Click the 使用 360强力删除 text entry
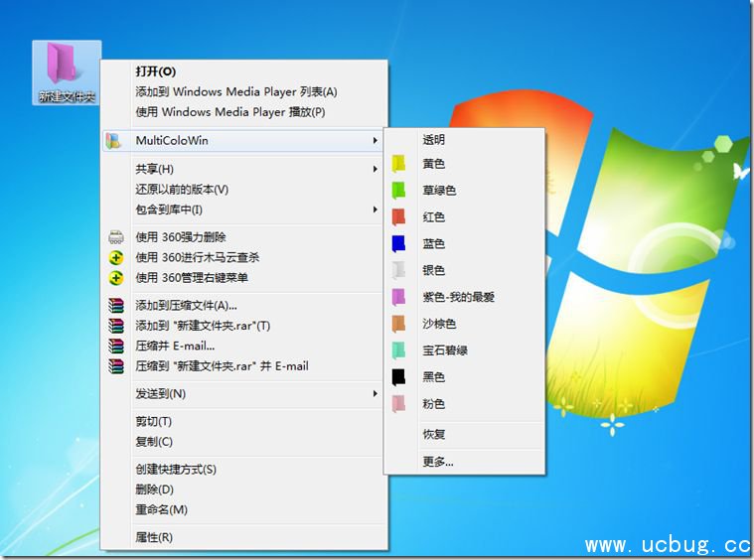This screenshot has width=754, height=560. 181,237
